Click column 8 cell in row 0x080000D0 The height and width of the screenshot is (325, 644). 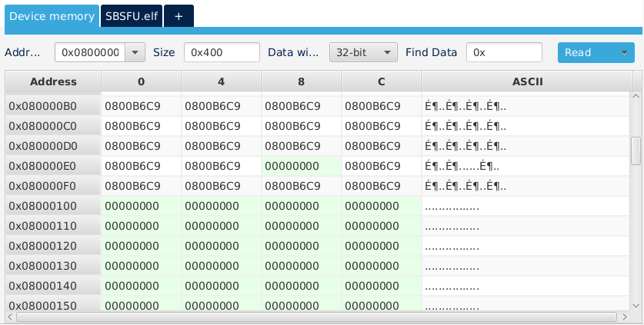pos(301,146)
